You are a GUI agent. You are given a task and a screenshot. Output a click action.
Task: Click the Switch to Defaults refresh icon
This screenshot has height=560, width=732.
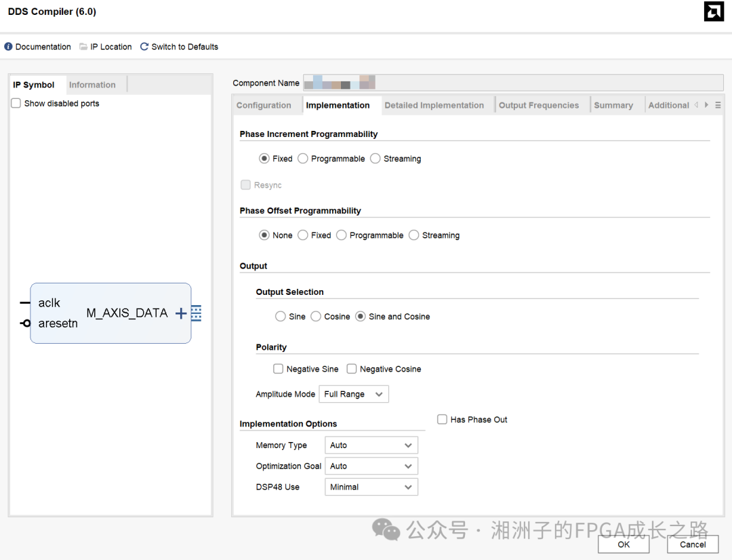click(x=144, y=47)
